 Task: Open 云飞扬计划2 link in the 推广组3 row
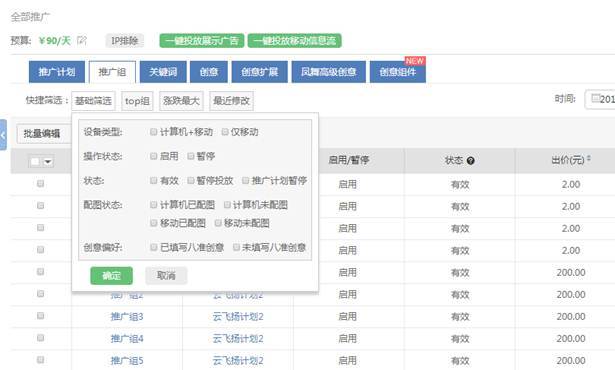point(238,316)
